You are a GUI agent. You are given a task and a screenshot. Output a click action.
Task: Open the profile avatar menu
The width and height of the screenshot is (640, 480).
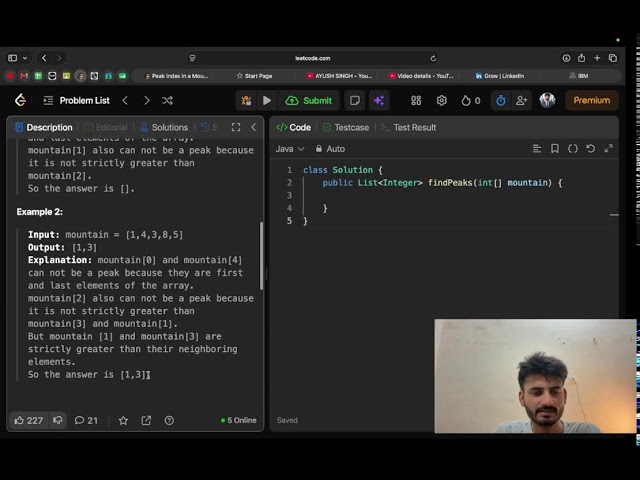(x=547, y=100)
